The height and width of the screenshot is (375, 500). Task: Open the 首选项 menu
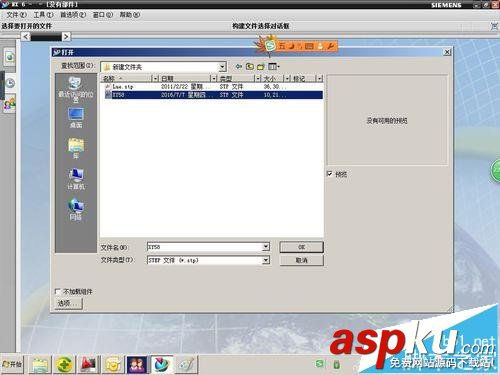pos(73,15)
